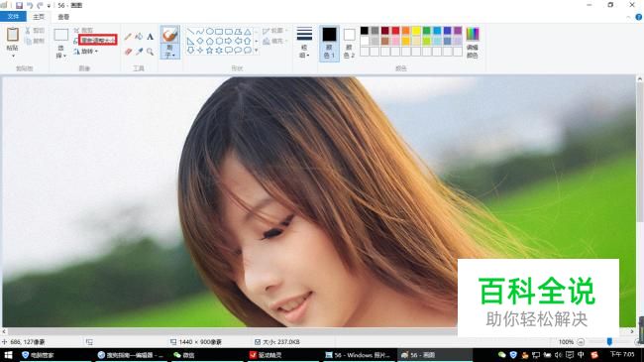Pick the purple color swatch
The width and height of the screenshot is (644, 362).
[x=458, y=31]
